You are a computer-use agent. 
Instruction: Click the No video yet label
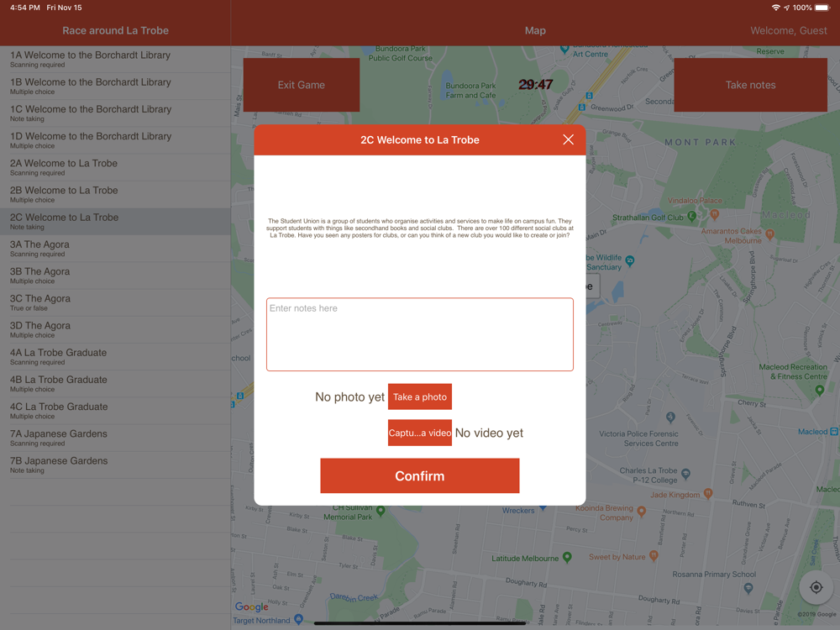coord(489,433)
